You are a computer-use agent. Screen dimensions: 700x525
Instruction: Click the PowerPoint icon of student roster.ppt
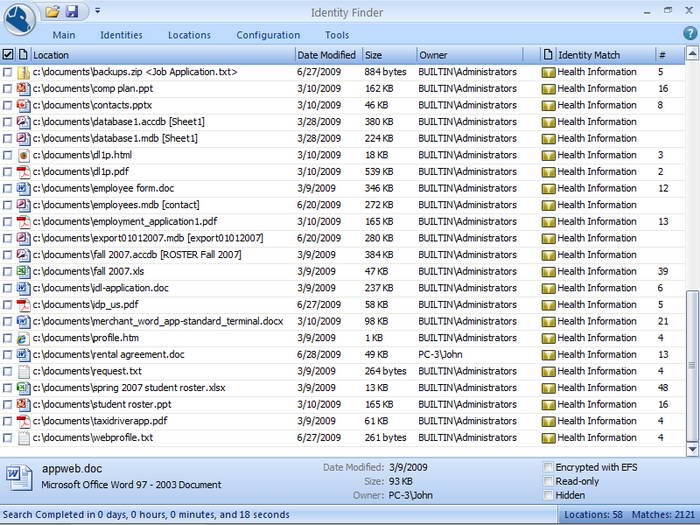tap(23, 404)
